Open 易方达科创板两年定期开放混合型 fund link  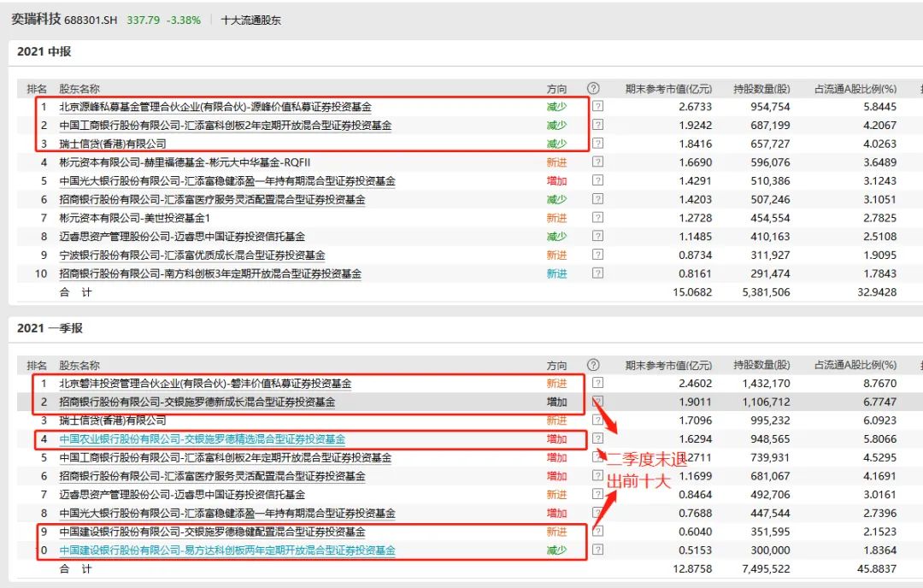point(227,550)
